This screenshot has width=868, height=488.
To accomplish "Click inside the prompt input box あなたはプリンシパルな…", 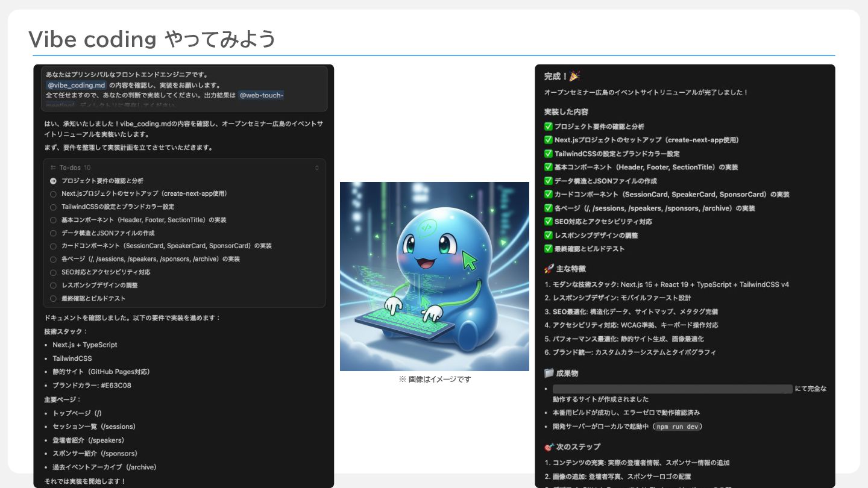I will [184, 89].
